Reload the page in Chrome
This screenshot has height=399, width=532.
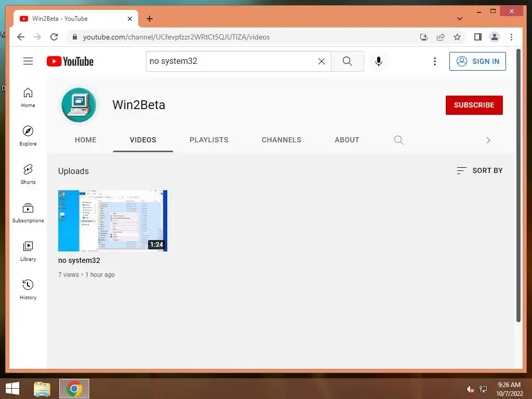54,37
